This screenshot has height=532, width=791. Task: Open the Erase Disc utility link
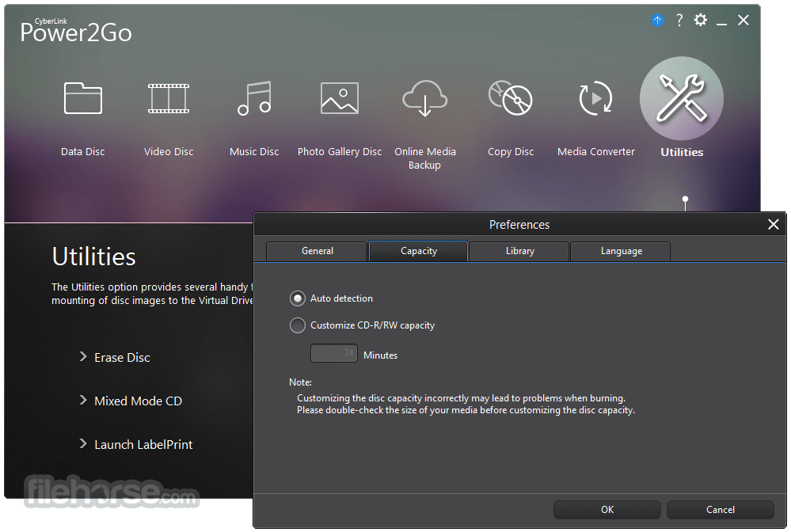point(122,358)
